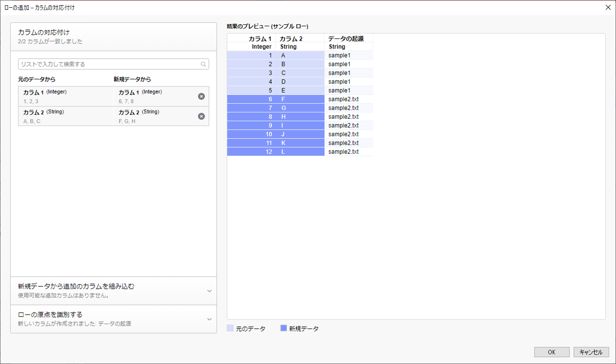Click the 結果のプレビュー (サンプル ロー) title
The width and height of the screenshot is (616, 364).
click(x=268, y=26)
